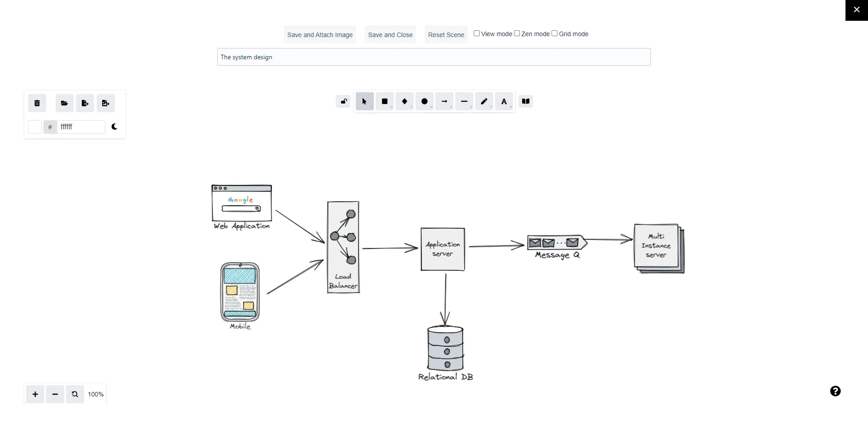Zoom in with the plus button
This screenshot has height=429, width=868.
tap(35, 394)
